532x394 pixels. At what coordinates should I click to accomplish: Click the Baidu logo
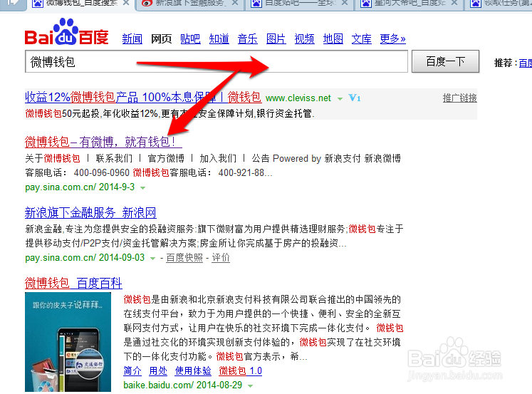[x=66, y=32]
